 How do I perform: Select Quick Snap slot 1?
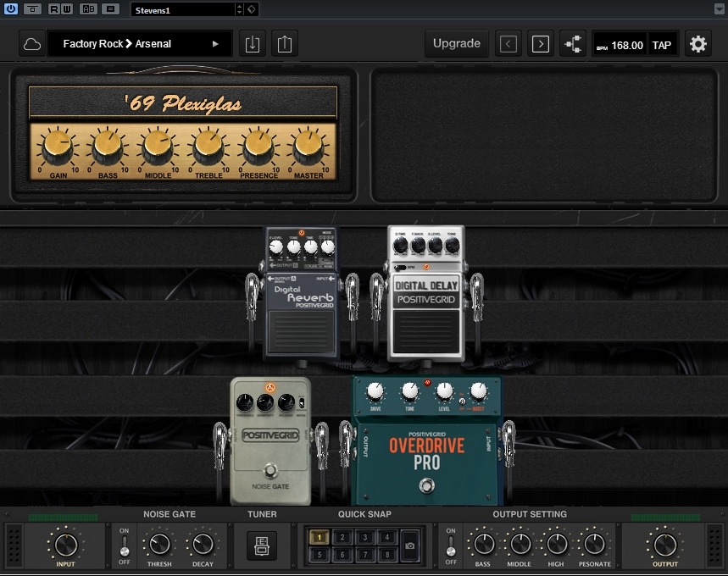pyautogui.click(x=320, y=537)
